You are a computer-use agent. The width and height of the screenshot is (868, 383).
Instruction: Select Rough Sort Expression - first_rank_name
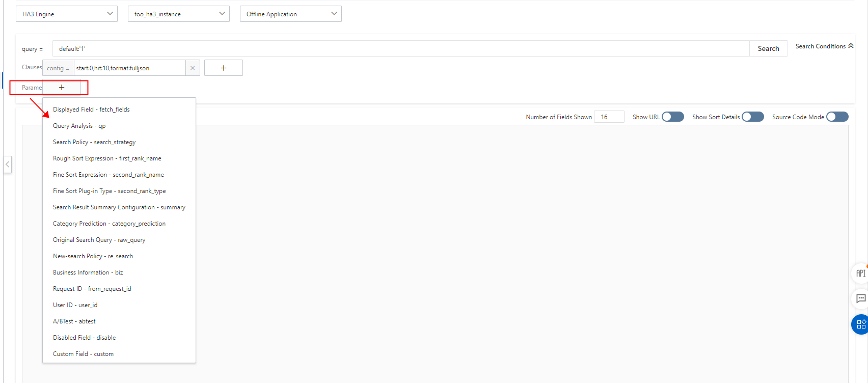coord(119,158)
